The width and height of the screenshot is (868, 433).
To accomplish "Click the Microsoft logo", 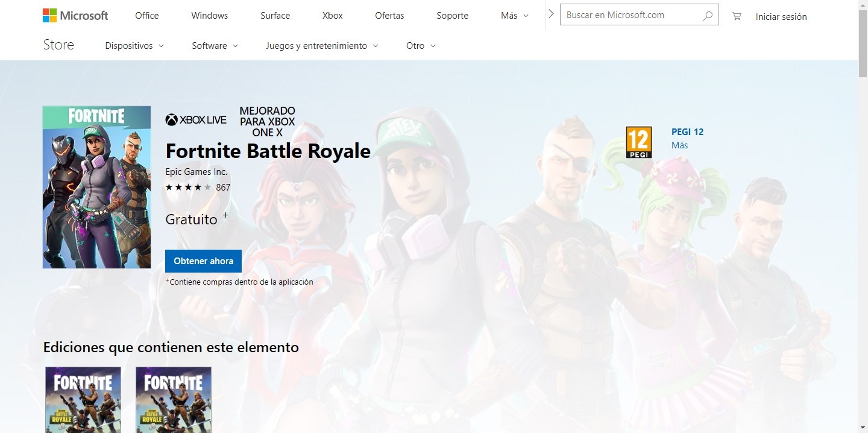I will click(75, 16).
